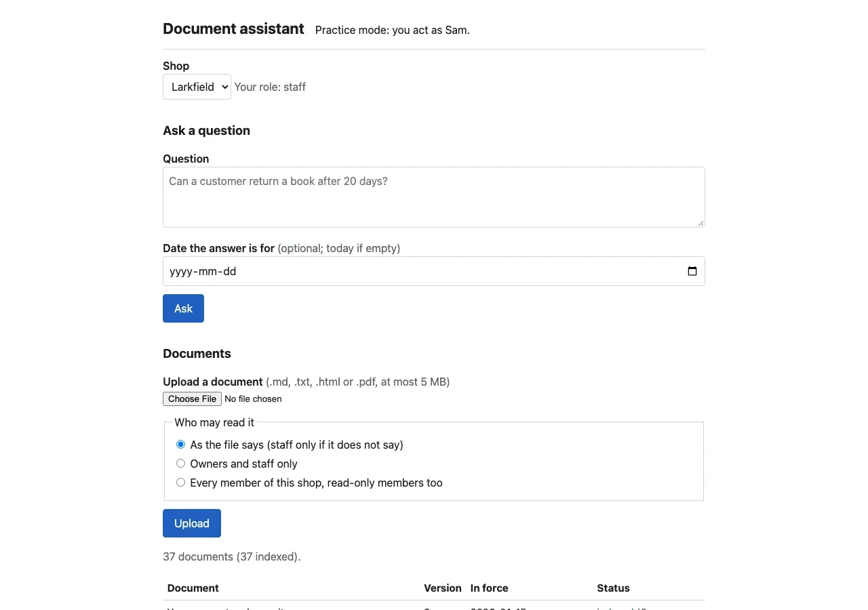Screen dimensions: 868x610
Task: Open the Larkfield shop dropdown
Action: [197, 87]
